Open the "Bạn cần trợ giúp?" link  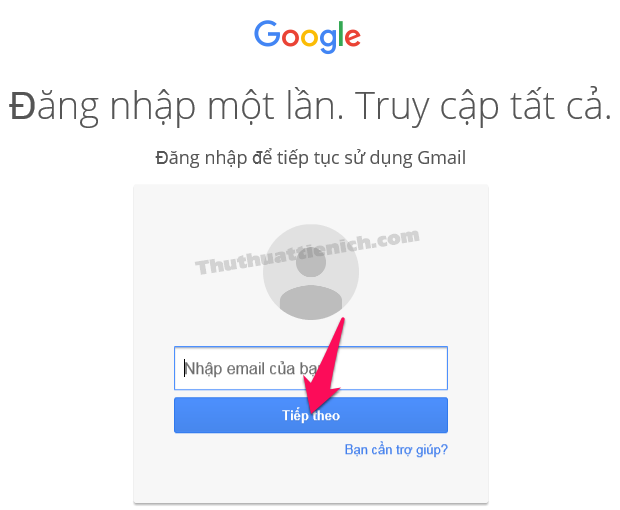pyautogui.click(x=396, y=450)
